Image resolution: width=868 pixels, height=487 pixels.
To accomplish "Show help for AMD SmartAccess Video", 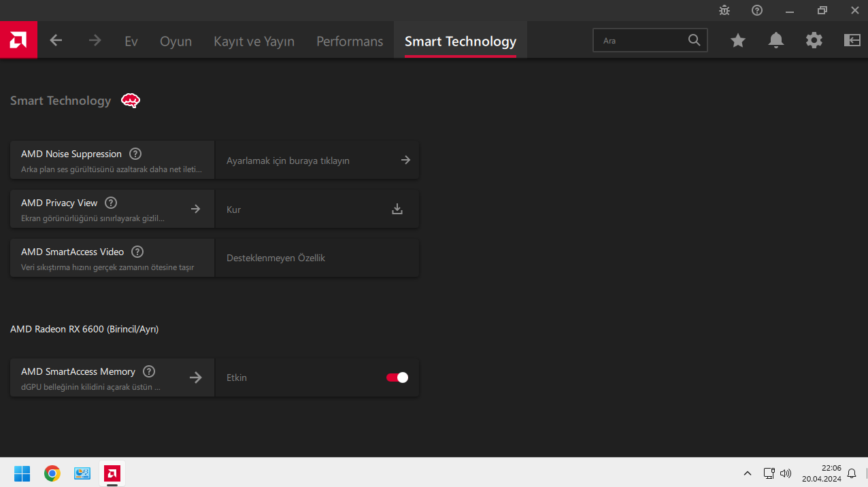I will pos(137,252).
